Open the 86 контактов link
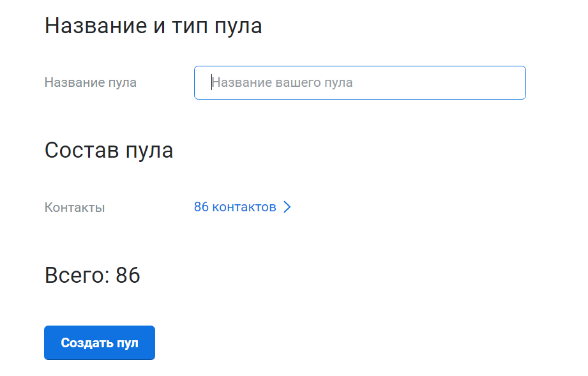 (x=235, y=207)
